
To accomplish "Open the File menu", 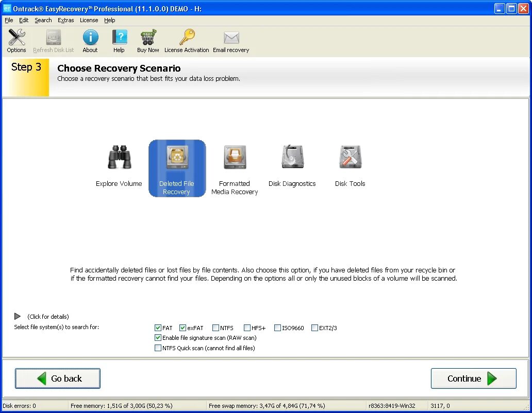I will [x=9, y=20].
